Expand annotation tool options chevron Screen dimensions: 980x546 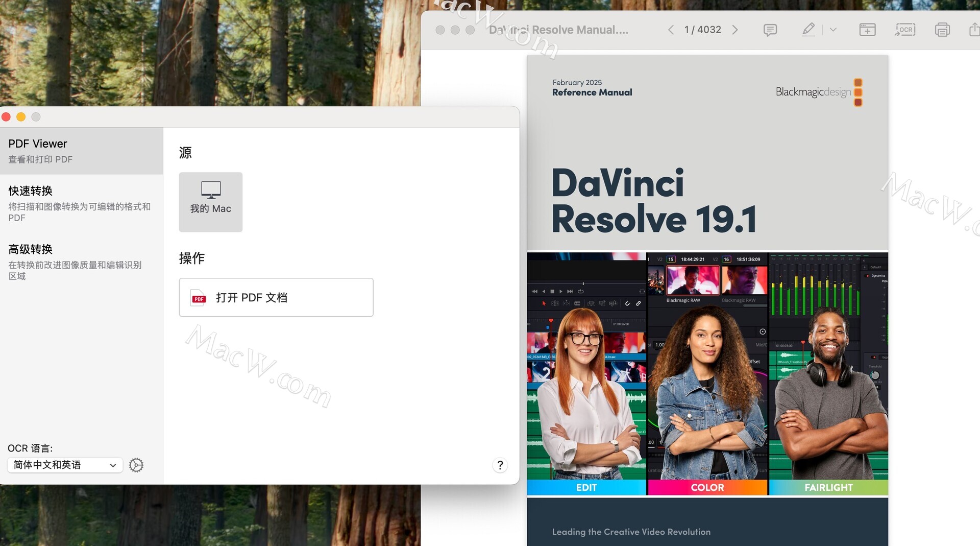833,30
